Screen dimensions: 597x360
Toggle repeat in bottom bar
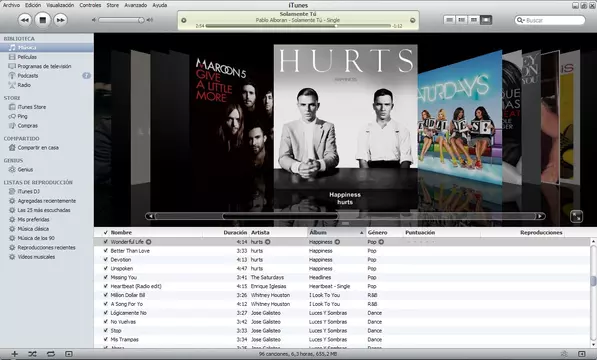click(x=51, y=354)
